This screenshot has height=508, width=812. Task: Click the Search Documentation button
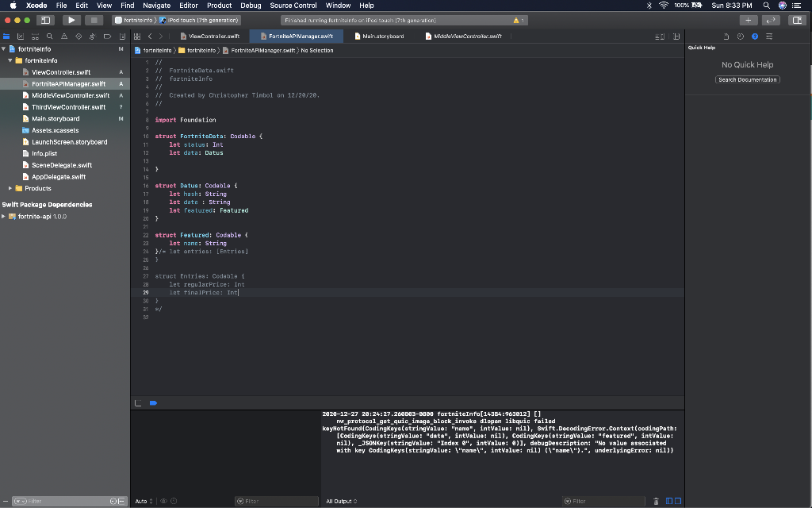click(747, 79)
